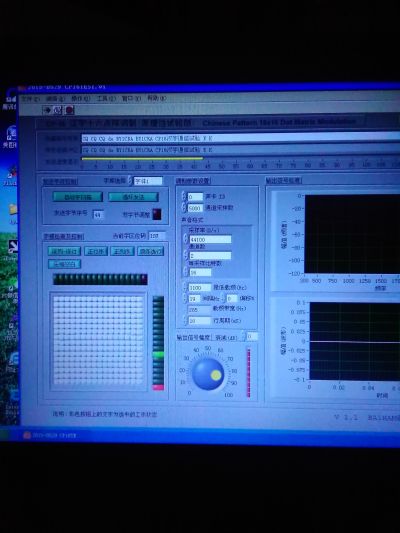
Task: Open the 窗口(W) menu
Action: tap(131, 99)
